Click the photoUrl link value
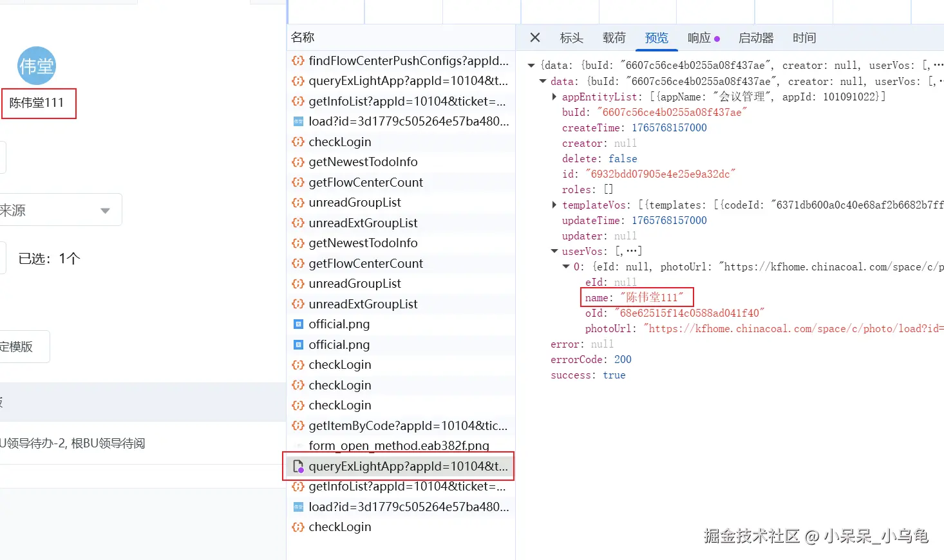The width and height of the screenshot is (944, 560). point(793,329)
